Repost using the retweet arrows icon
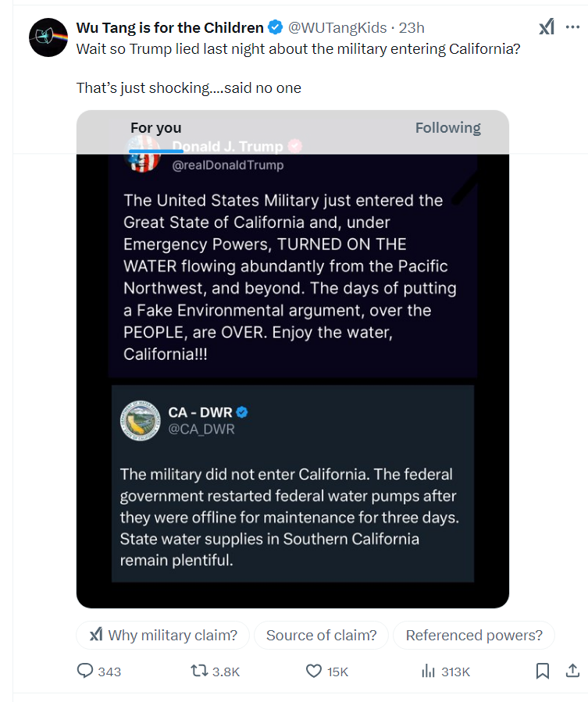 click(x=199, y=671)
